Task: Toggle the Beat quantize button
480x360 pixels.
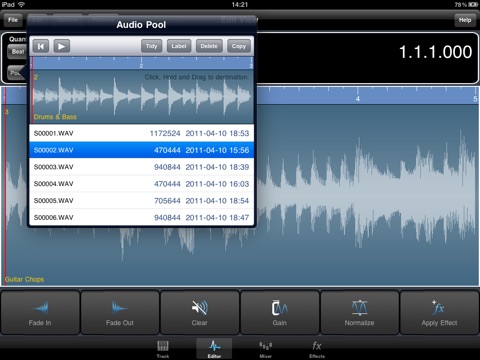Action: coord(17,52)
